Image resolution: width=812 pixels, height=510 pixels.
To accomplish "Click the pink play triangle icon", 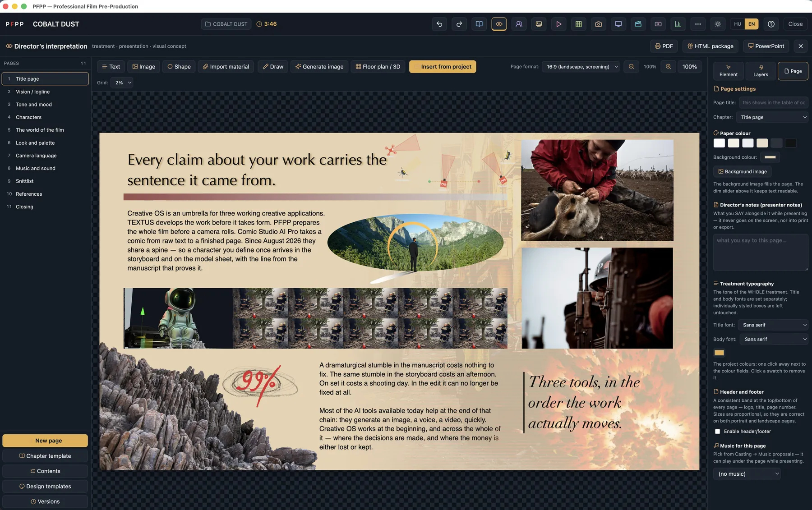I will tap(558, 24).
